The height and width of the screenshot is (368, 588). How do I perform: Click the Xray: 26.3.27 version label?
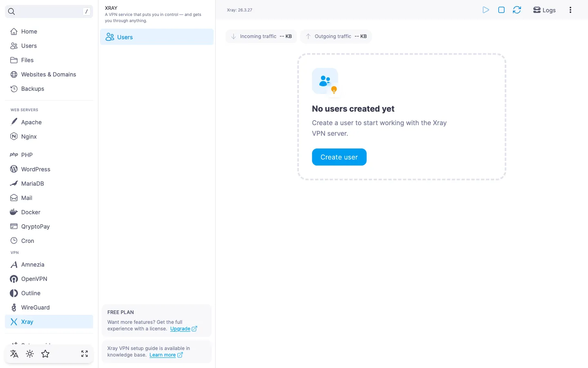[x=240, y=10]
